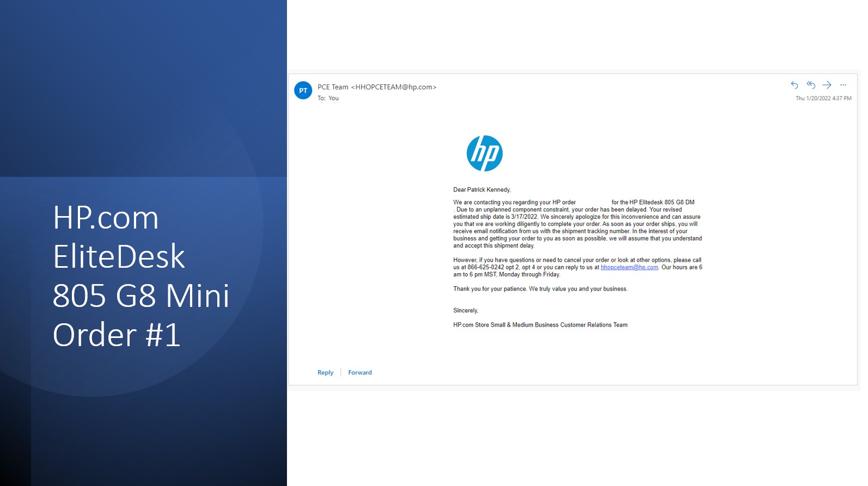The height and width of the screenshot is (486, 868).
Task: Click the 'To: You' recipient line
Action: (x=328, y=99)
